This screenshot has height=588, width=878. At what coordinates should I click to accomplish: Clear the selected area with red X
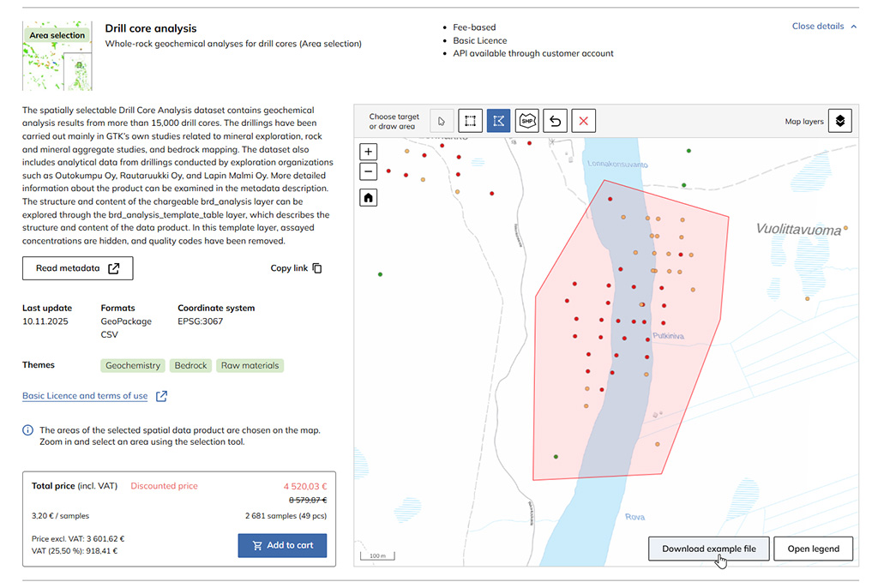click(583, 121)
